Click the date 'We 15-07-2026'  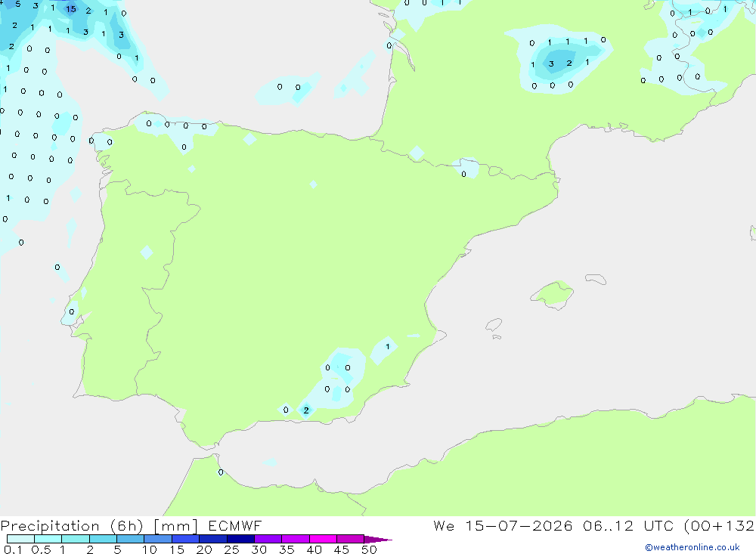click(x=503, y=526)
